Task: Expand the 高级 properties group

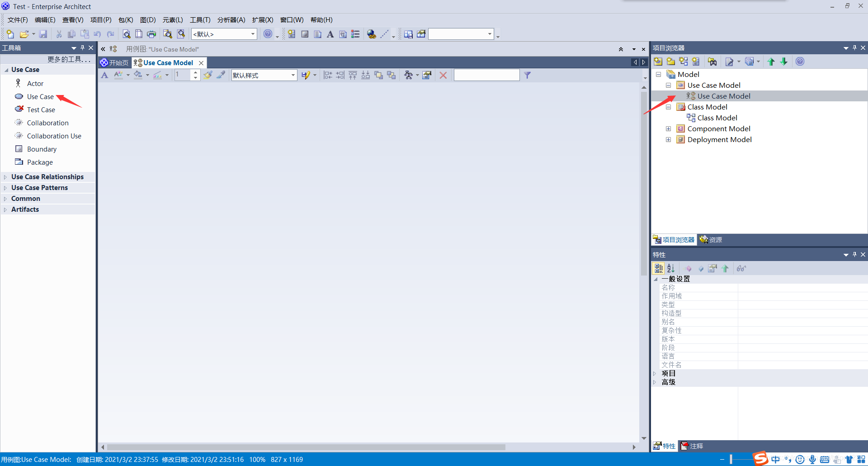Action: pyautogui.click(x=655, y=382)
